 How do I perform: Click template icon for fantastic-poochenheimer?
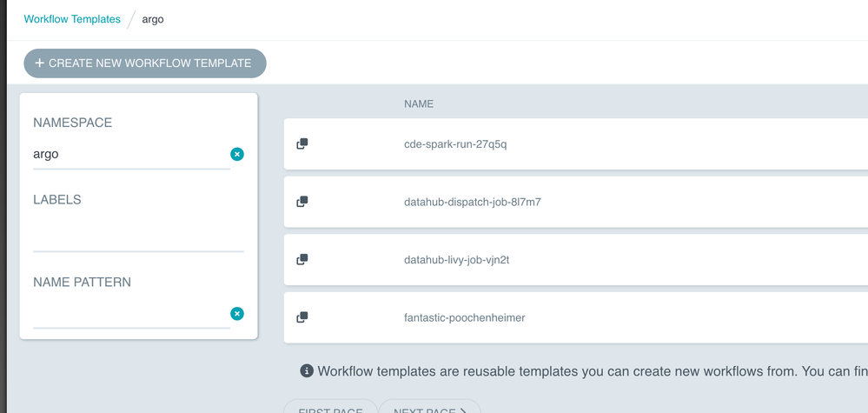click(x=302, y=317)
